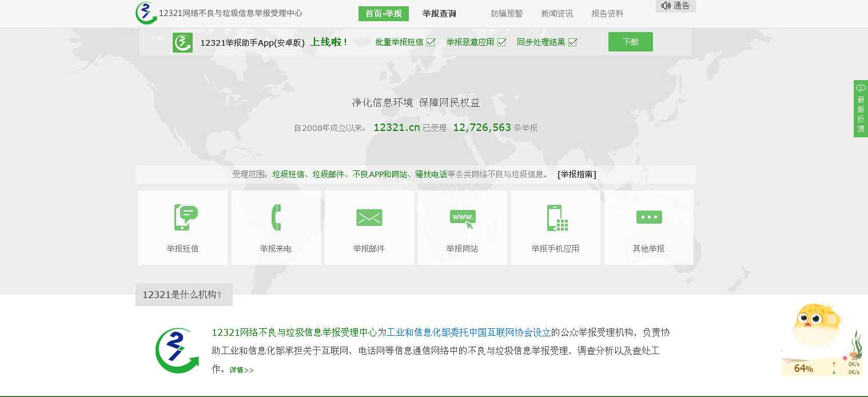Open the 新版反馈 side feedback tab
This screenshot has height=397, width=868.
coord(861,109)
